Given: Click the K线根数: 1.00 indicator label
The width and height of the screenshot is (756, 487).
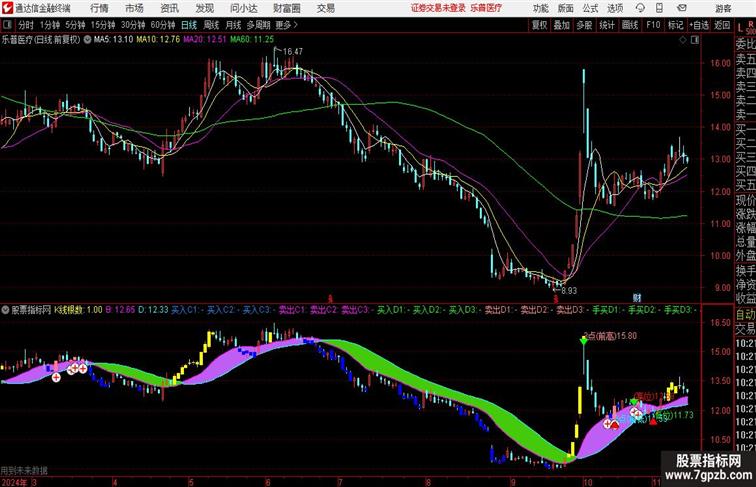Looking at the screenshot, I should coord(78,310).
